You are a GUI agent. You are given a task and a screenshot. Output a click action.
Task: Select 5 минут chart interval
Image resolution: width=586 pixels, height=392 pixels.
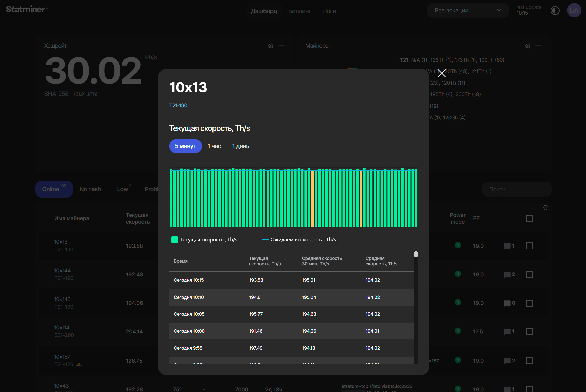pos(185,146)
